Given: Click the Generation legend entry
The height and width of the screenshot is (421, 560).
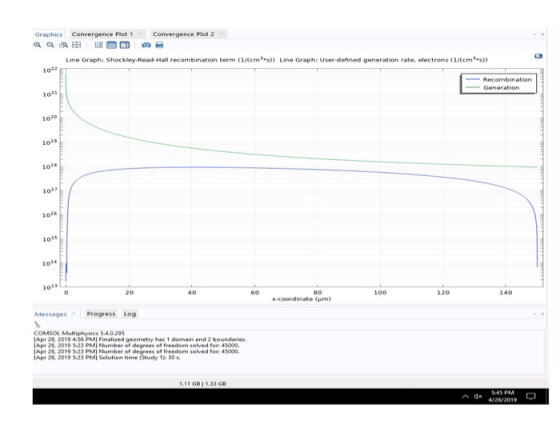Looking at the screenshot, I should [x=493, y=88].
